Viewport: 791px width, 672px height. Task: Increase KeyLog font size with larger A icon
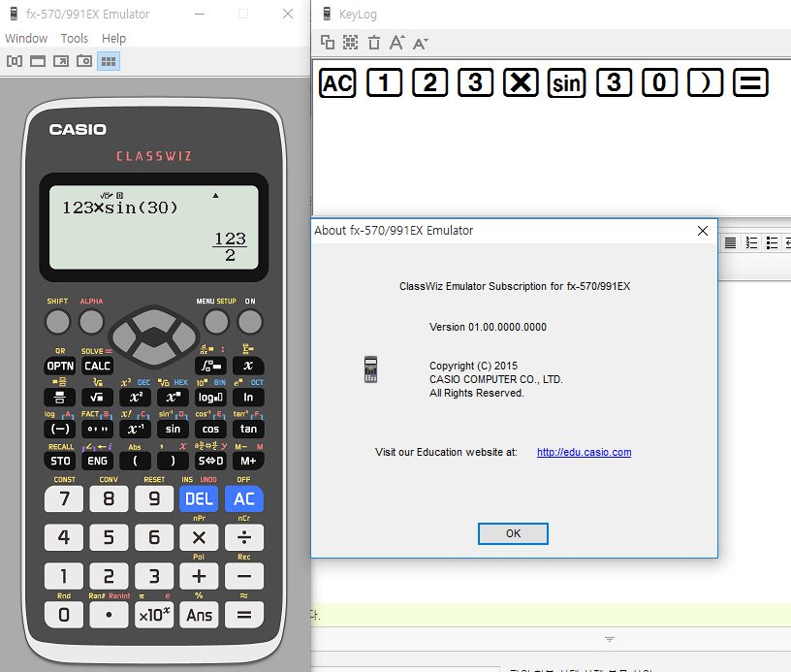point(396,43)
